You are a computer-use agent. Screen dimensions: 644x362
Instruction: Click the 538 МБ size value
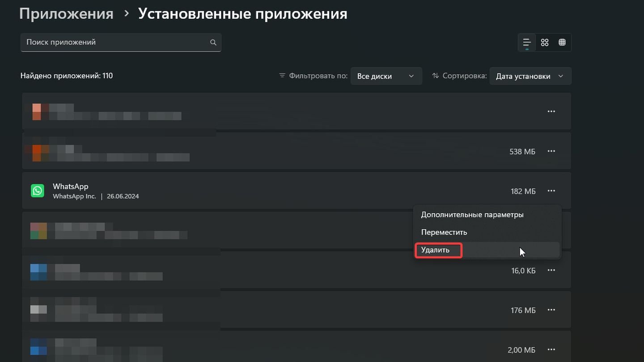pos(522,152)
